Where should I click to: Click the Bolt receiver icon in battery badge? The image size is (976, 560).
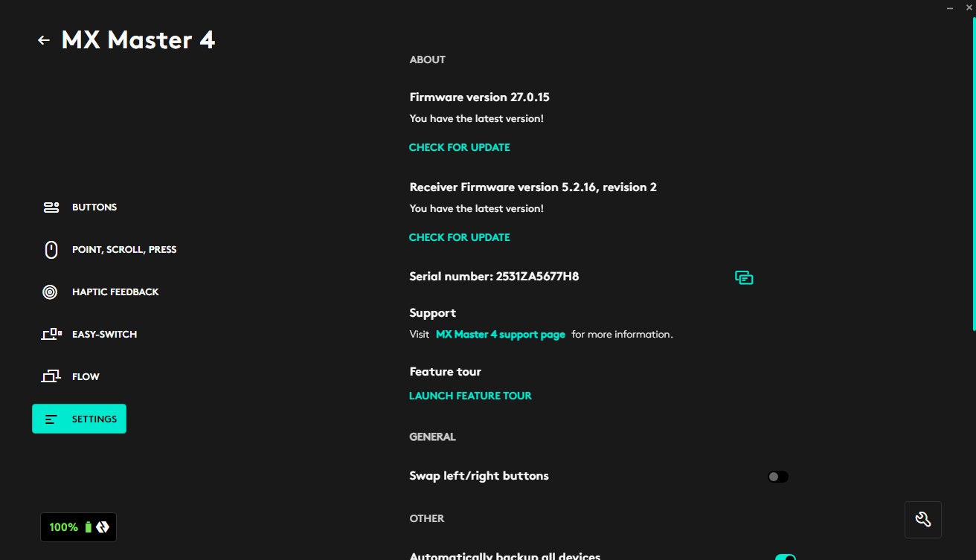coord(103,527)
